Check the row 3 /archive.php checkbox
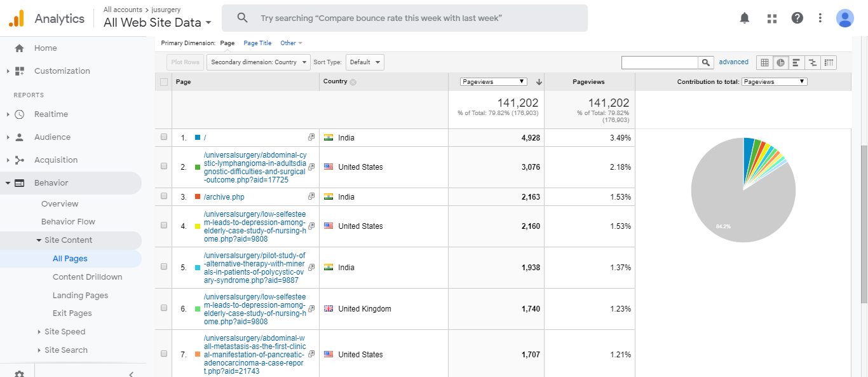The height and width of the screenshot is (377, 868). point(164,196)
